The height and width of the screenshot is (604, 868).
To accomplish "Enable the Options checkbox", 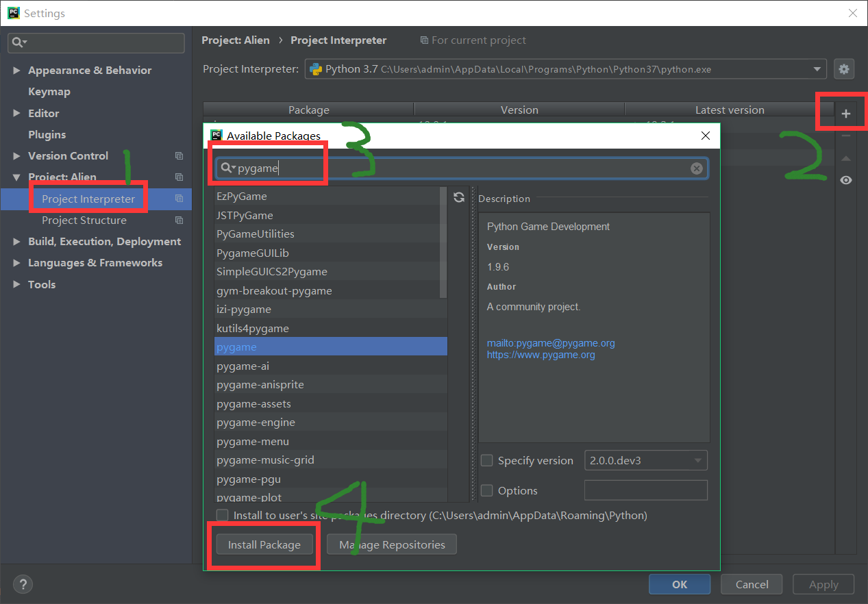I will coord(487,490).
